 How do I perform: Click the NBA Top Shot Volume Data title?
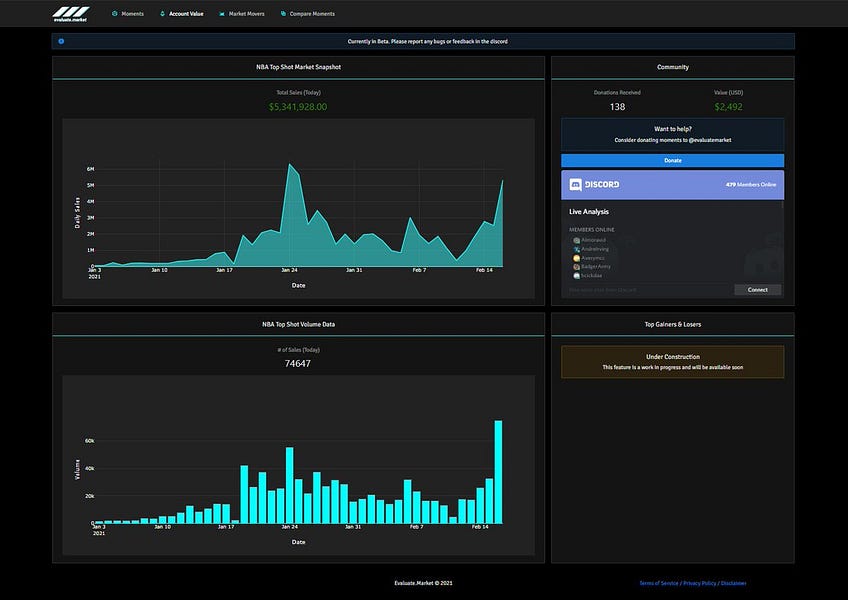pyautogui.click(x=299, y=324)
